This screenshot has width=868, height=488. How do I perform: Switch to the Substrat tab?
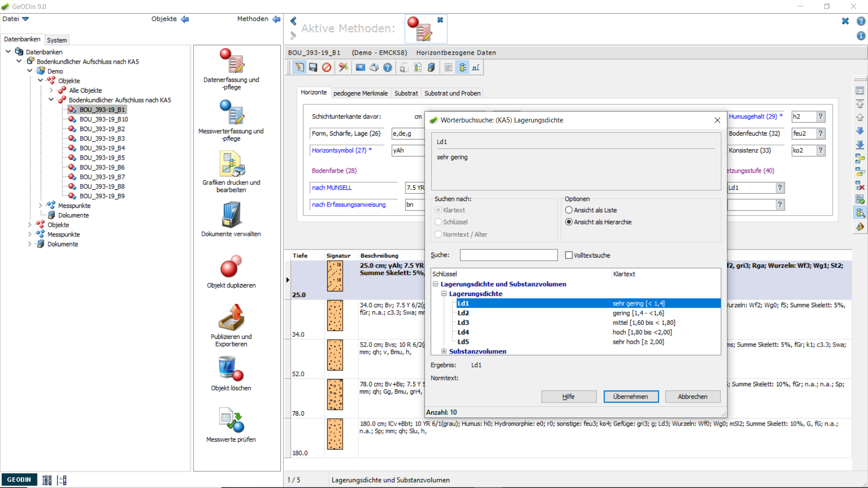406,93
